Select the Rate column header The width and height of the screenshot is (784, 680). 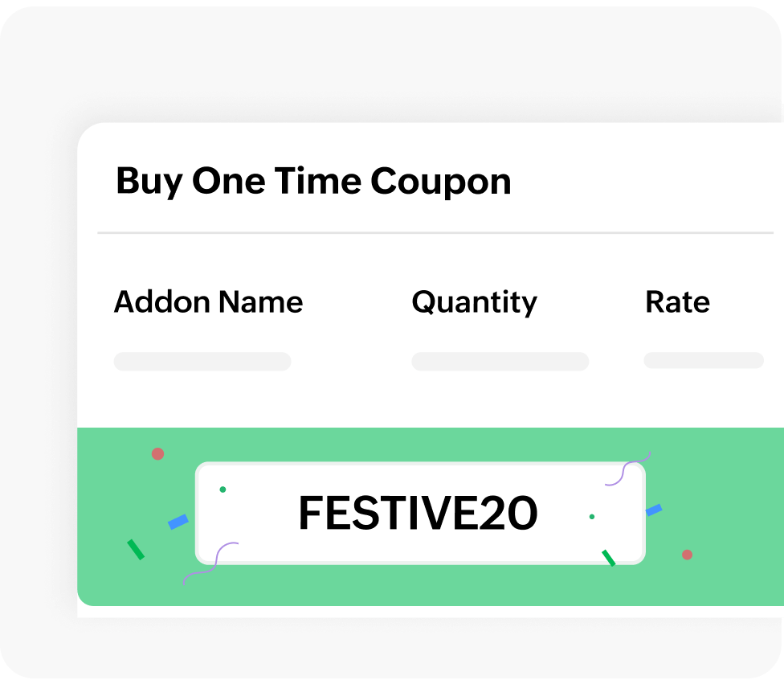coord(677,302)
